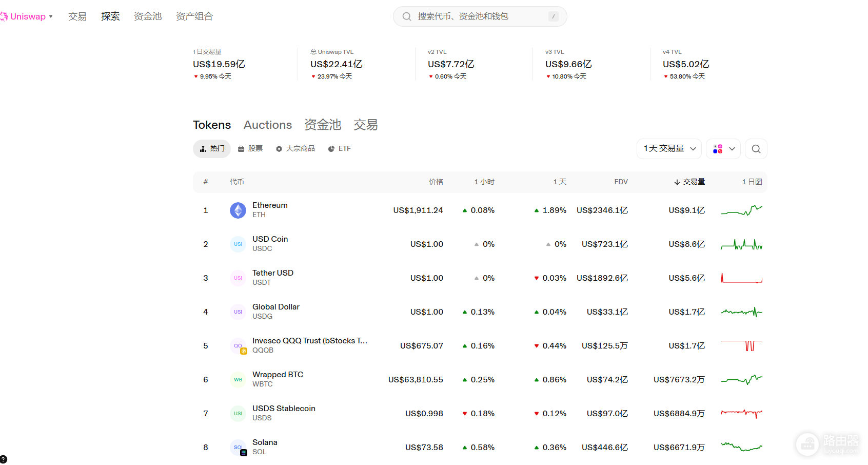Click the token table search button
868x465 pixels.
point(756,149)
